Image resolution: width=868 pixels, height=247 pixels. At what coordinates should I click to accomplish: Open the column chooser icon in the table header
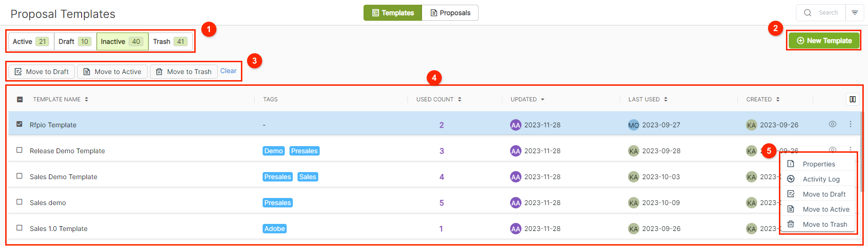tap(852, 99)
